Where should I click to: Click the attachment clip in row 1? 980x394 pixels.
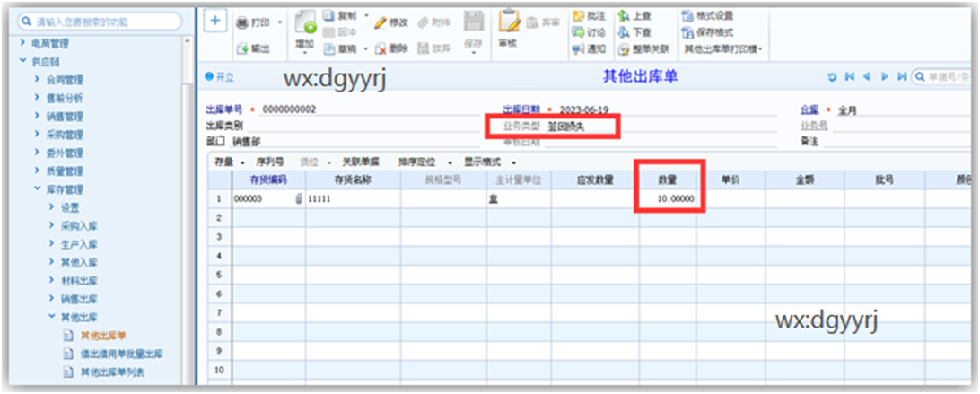298,199
